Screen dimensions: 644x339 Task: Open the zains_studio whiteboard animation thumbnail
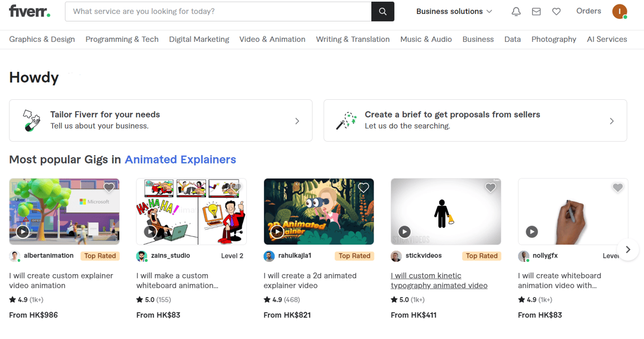coord(191,211)
